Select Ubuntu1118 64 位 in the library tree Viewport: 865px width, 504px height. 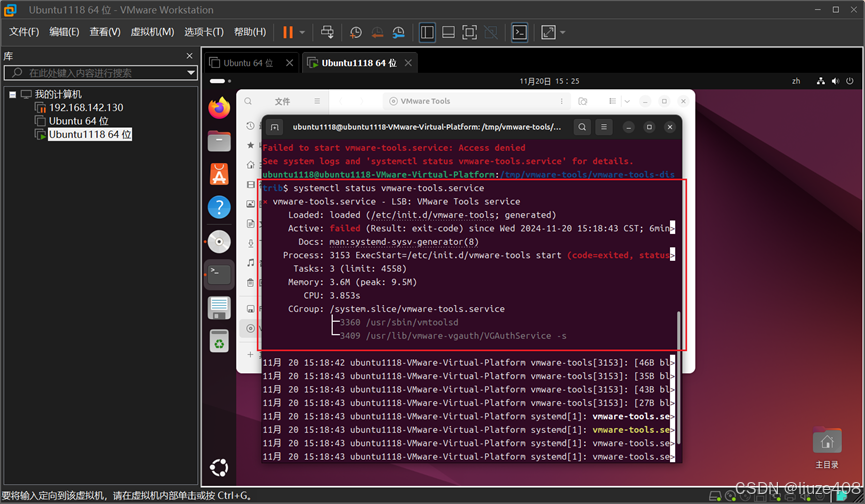point(89,135)
